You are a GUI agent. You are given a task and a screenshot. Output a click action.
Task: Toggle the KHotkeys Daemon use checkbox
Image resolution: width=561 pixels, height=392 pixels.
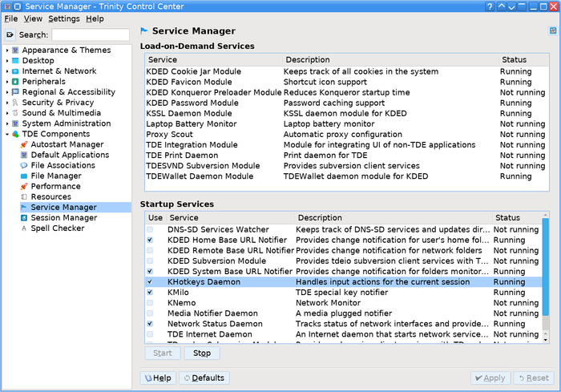(x=150, y=282)
